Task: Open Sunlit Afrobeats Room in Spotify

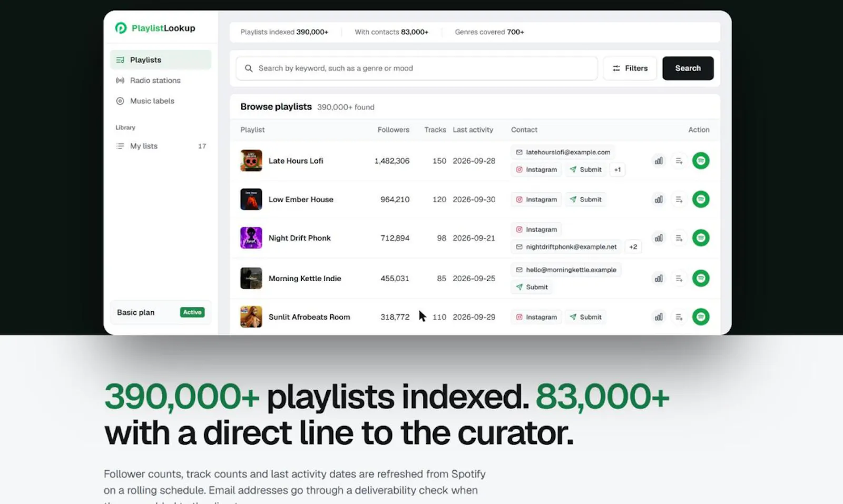Action: pyautogui.click(x=701, y=317)
